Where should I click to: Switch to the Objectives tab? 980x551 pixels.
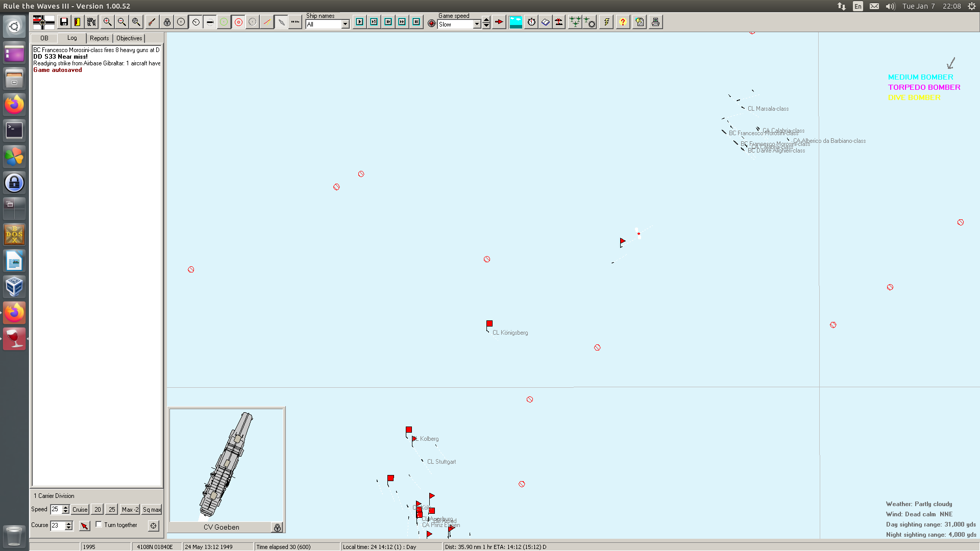pyautogui.click(x=129, y=38)
